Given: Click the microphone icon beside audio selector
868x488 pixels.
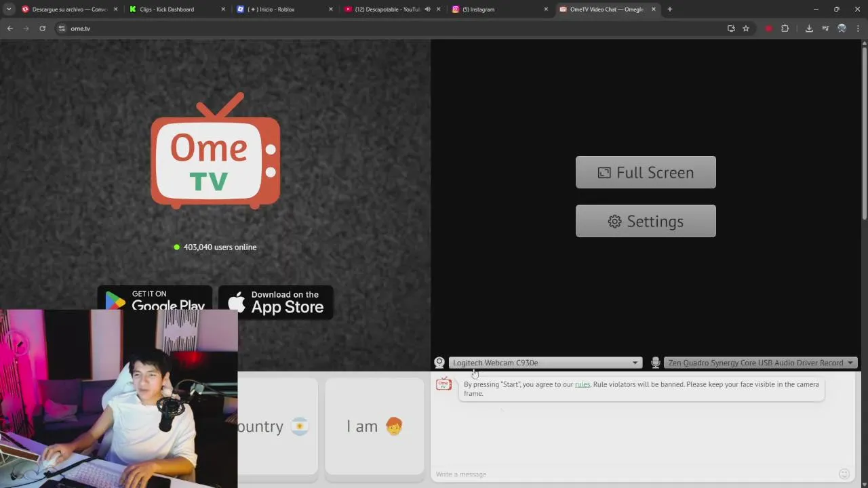Looking at the screenshot, I should coord(656,363).
